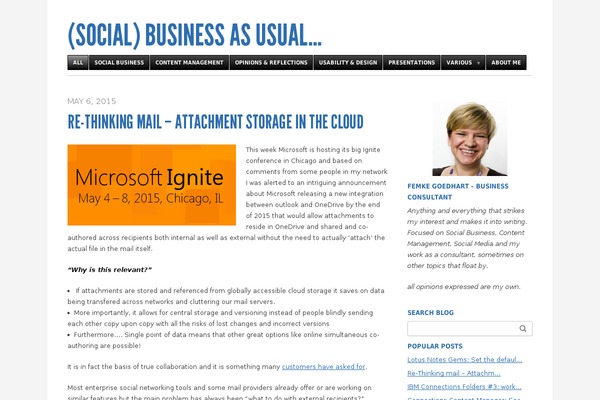Open Opinions & Reflections category
The image size is (600, 400).
[x=271, y=62]
